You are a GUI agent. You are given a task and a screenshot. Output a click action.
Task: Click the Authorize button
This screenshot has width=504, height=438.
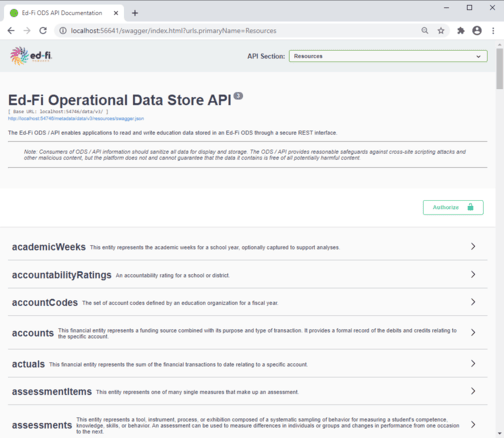click(x=453, y=207)
